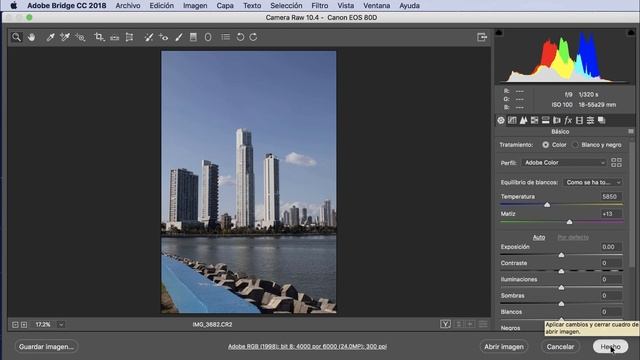This screenshot has height=360, width=640.
Task: Open the Apple menu
Action: pos(13,6)
